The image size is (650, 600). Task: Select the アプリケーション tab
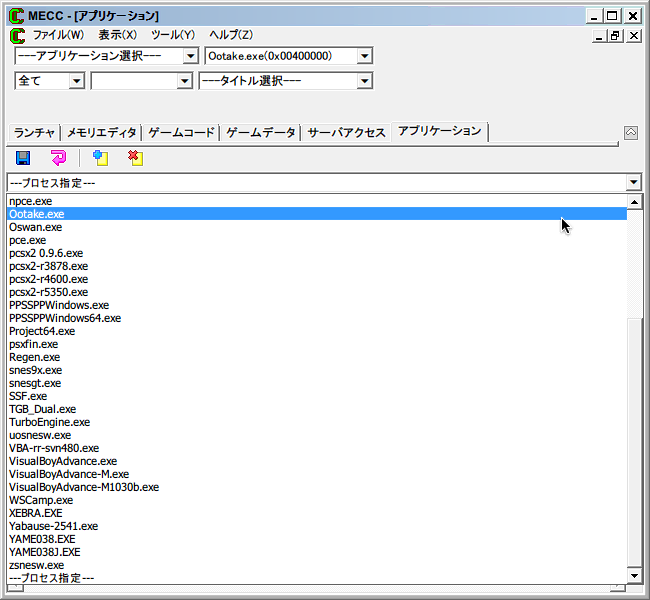[440, 131]
